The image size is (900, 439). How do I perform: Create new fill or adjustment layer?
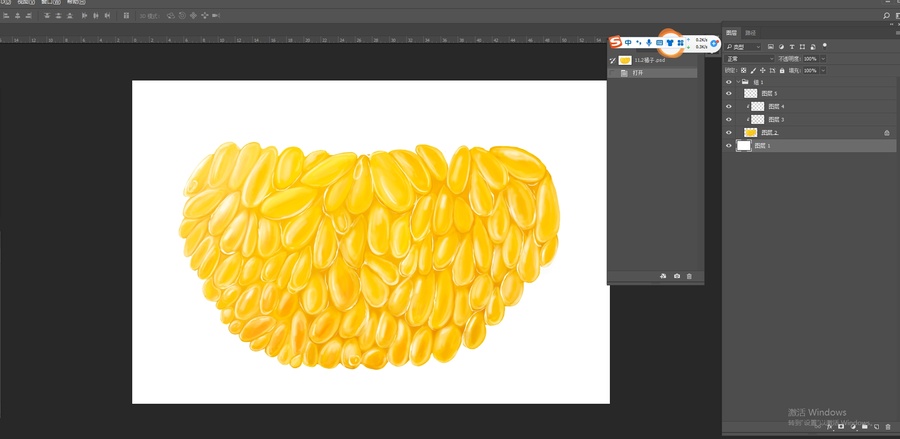(853, 426)
